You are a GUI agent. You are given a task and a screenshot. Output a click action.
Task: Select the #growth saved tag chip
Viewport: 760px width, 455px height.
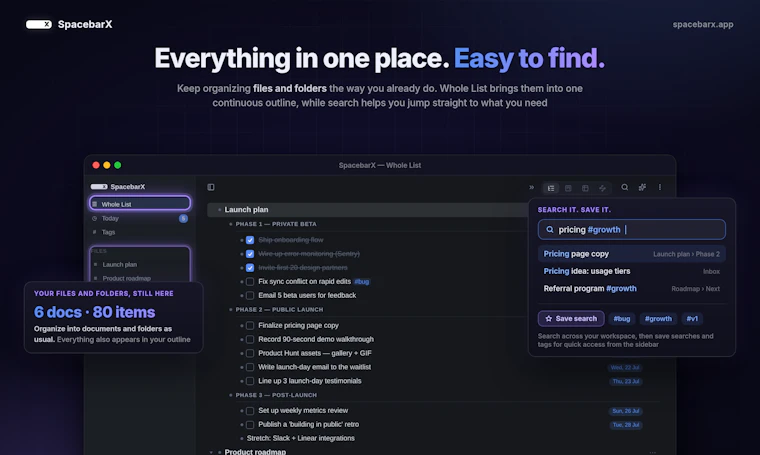tap(658, 319)
